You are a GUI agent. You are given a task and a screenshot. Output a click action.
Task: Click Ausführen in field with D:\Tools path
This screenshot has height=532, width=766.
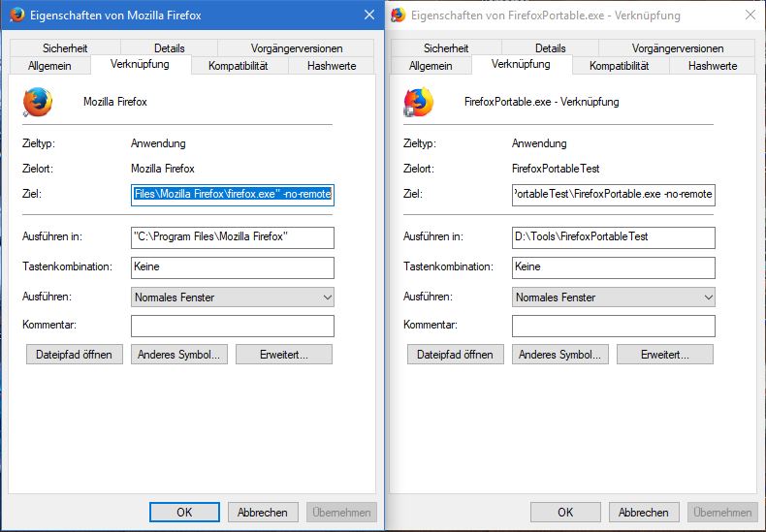tap(614, 237)
